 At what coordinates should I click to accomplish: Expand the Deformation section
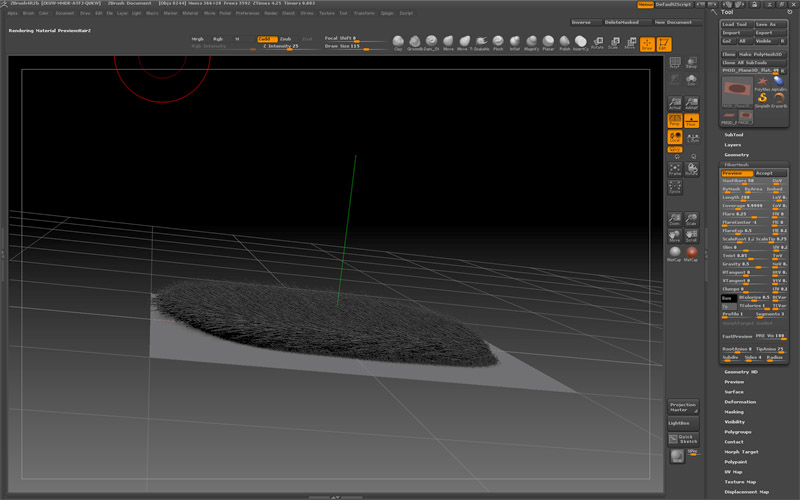coord(740,402)
